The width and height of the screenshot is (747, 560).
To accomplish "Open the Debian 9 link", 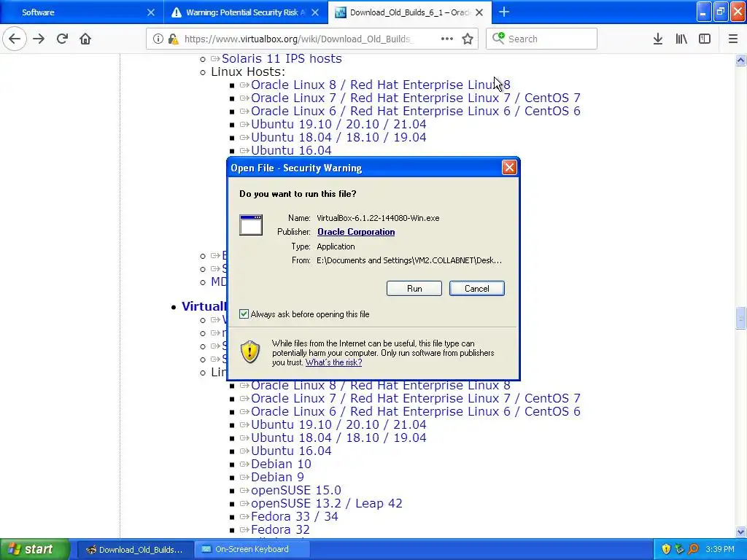I will (x=277, y=477).
